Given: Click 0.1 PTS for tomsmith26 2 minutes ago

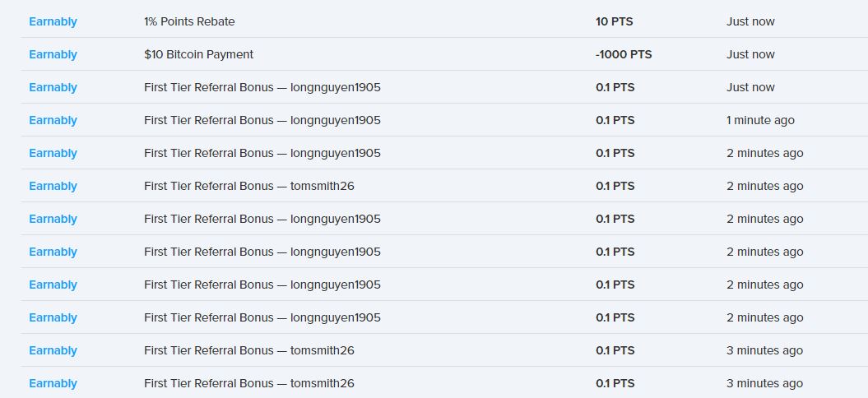Looking at the screenshot, I should point(615,186).
